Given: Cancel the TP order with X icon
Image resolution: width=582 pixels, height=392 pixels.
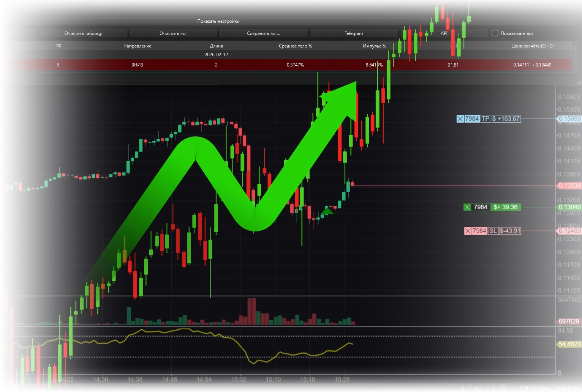Looking at the screenshot, I should (x=460, y=119).
